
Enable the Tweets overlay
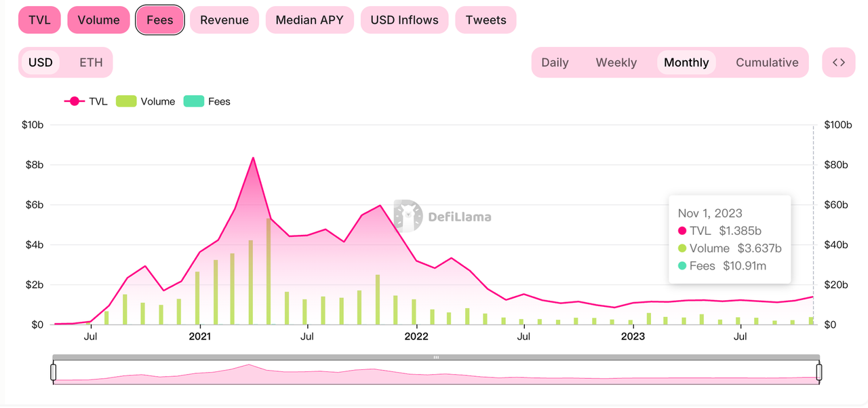point(486,20)
